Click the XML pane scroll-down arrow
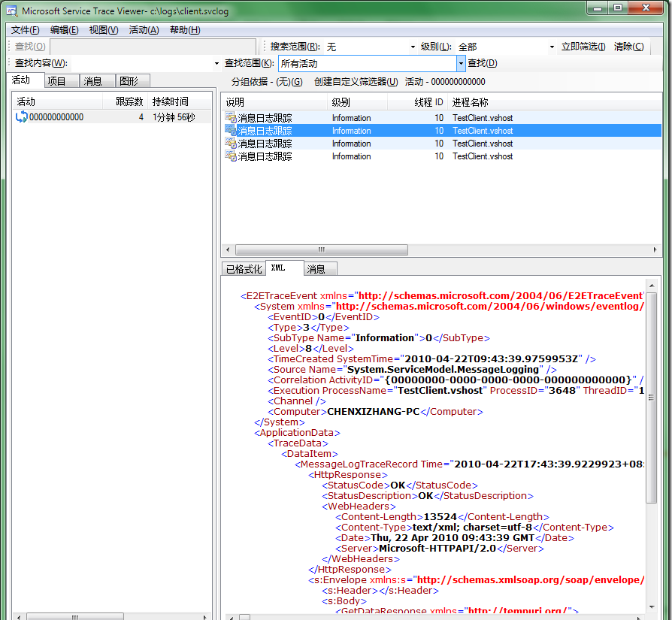672x620 pixels. click(652, 606)
